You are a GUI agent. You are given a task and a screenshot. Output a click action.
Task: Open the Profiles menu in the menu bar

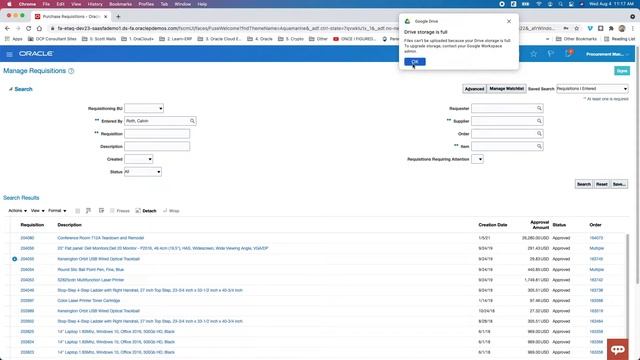click(146, 4)
